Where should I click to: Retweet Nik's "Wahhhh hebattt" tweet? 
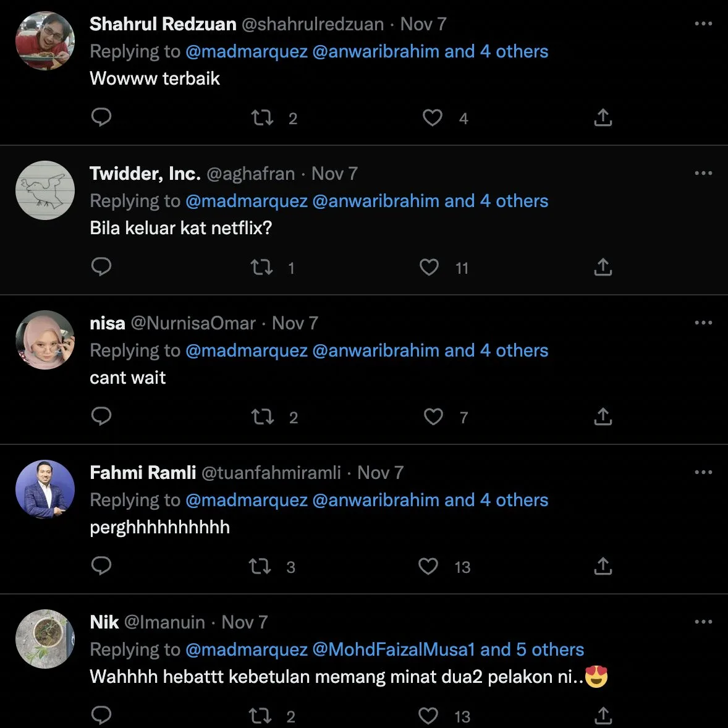pyautogui.click(x=260, y=716)
